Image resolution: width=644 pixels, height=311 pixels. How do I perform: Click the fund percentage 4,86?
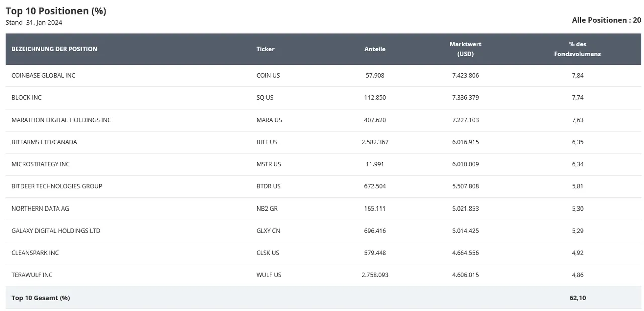(578, 274)
